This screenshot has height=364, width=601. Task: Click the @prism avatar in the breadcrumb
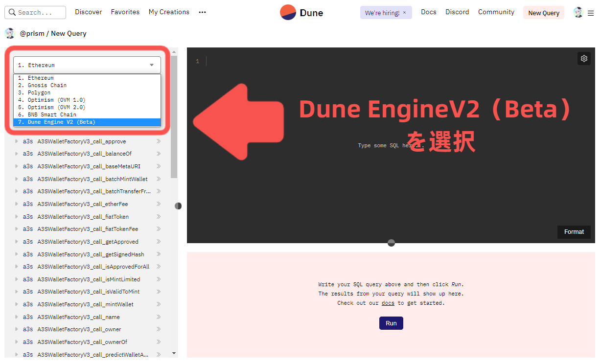point(10,33)
